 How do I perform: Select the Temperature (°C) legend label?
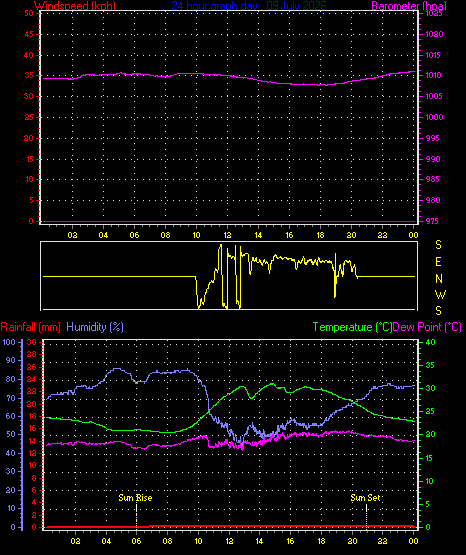(352, 327)
